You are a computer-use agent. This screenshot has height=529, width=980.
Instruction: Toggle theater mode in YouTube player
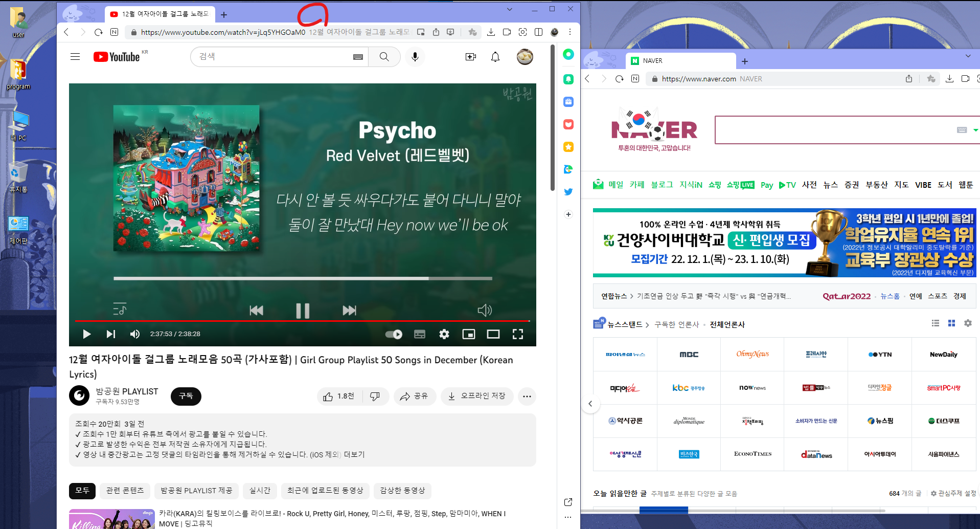click(x=493, y=334)
